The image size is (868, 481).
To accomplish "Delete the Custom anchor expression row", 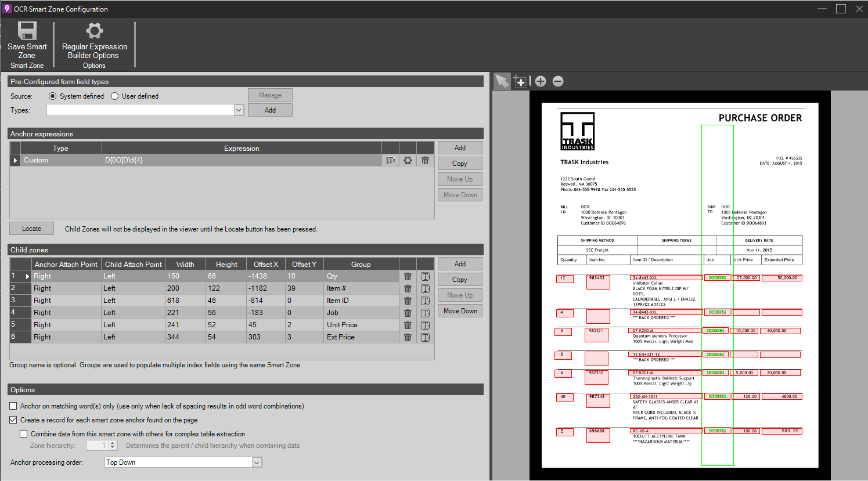I will click(425, 160).
